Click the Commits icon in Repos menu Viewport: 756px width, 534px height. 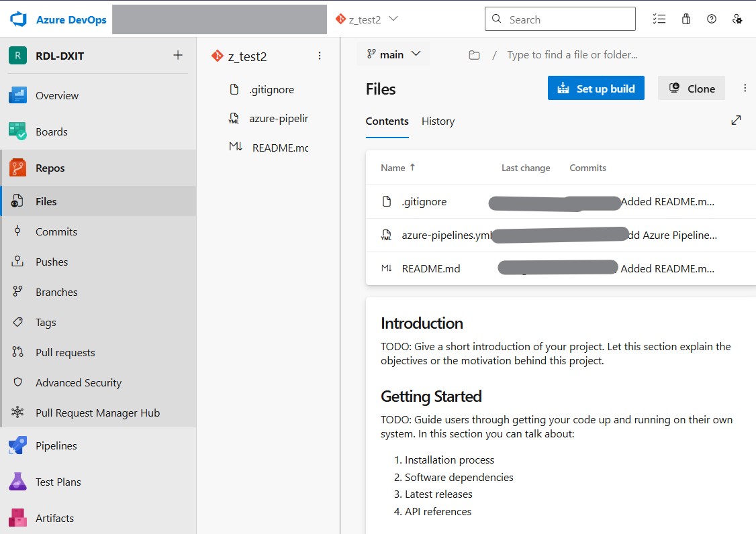tap(17, 231)
